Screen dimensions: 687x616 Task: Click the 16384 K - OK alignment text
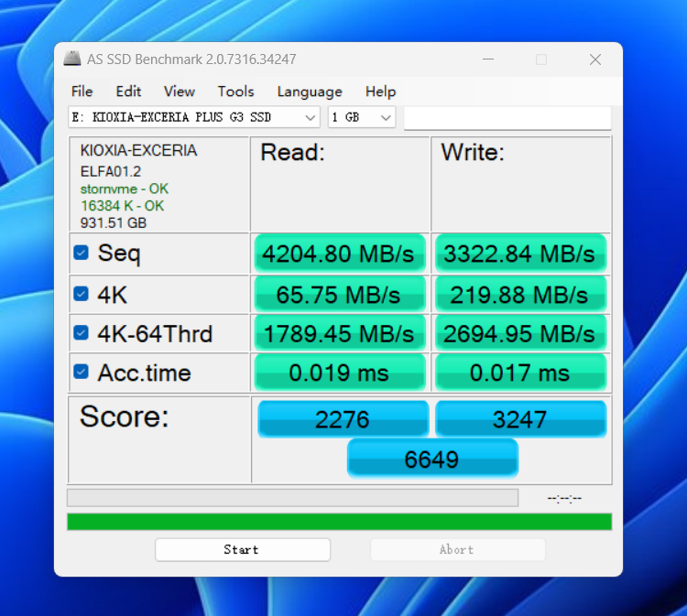coord(122,206)
